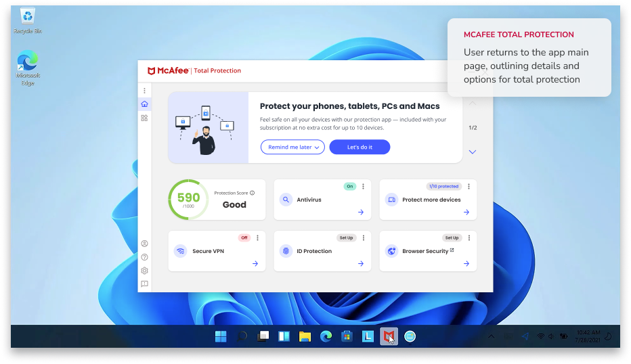
Task: Click the Browser Security Set Up badge
Action: tap(452, 237)
